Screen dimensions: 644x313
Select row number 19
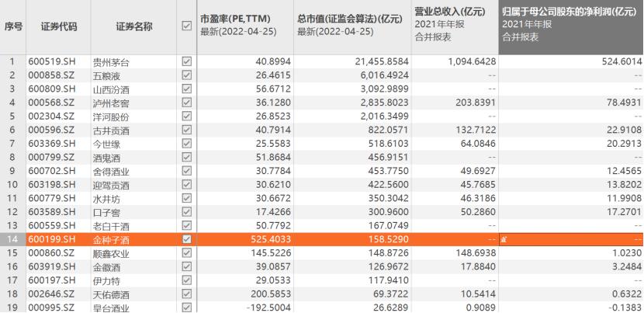pos(12,308)
